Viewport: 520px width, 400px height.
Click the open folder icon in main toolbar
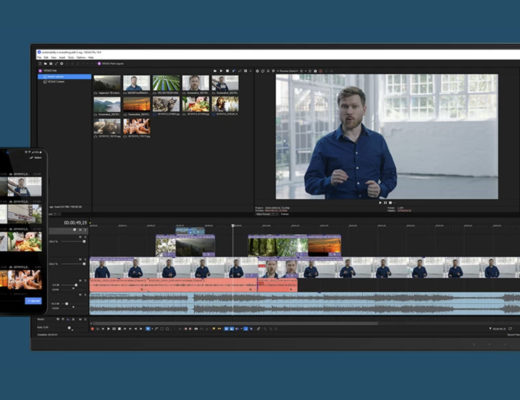pyautogui.click(x=46, y=63)
